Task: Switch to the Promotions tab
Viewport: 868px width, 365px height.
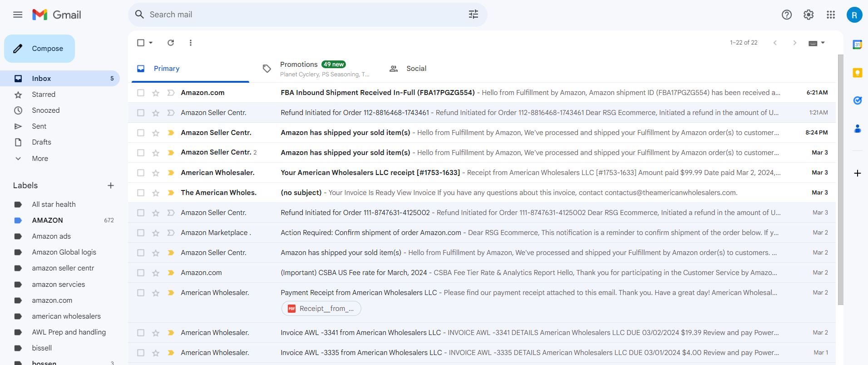Action: (317, 69)
